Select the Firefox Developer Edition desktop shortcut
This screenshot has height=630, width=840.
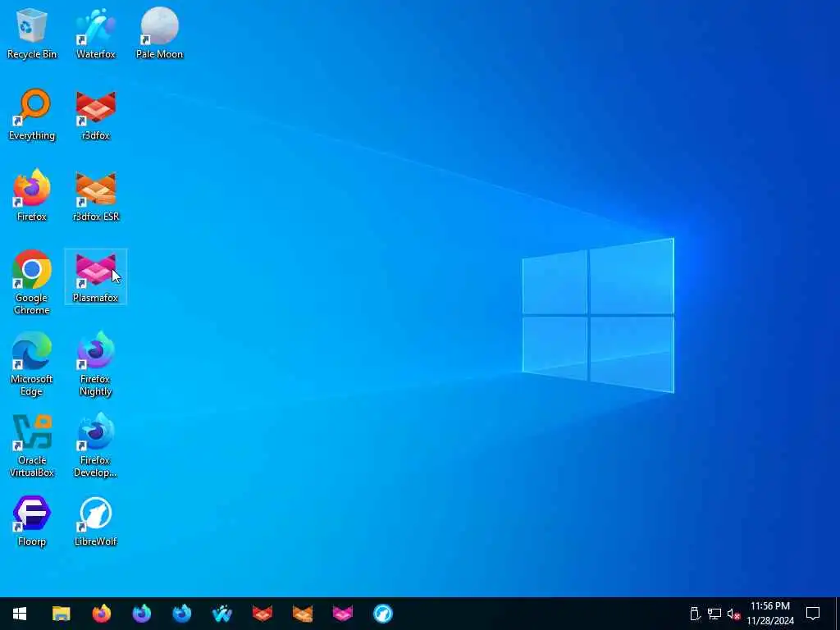(95, 445)
